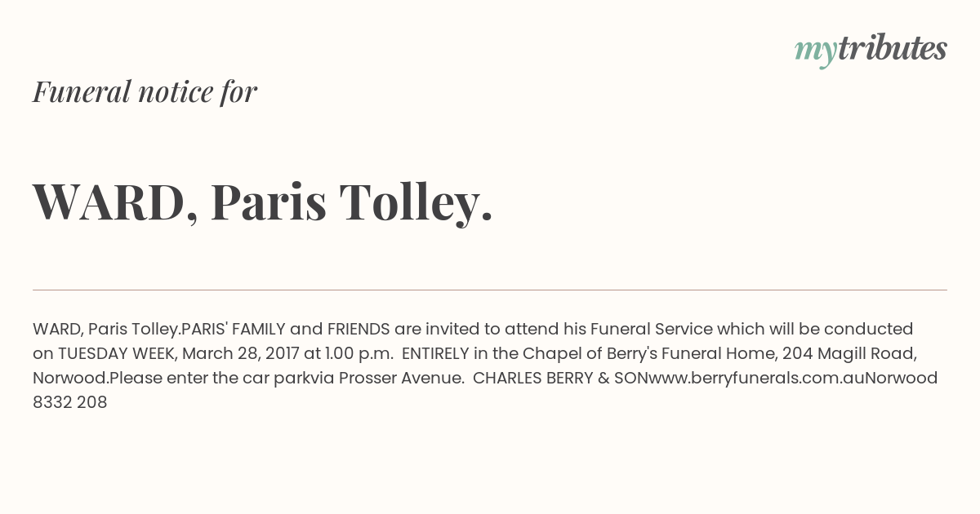Click the gray 'tributes' part of logo
Viewport: 980px width, 514px height.
point(892,48)
